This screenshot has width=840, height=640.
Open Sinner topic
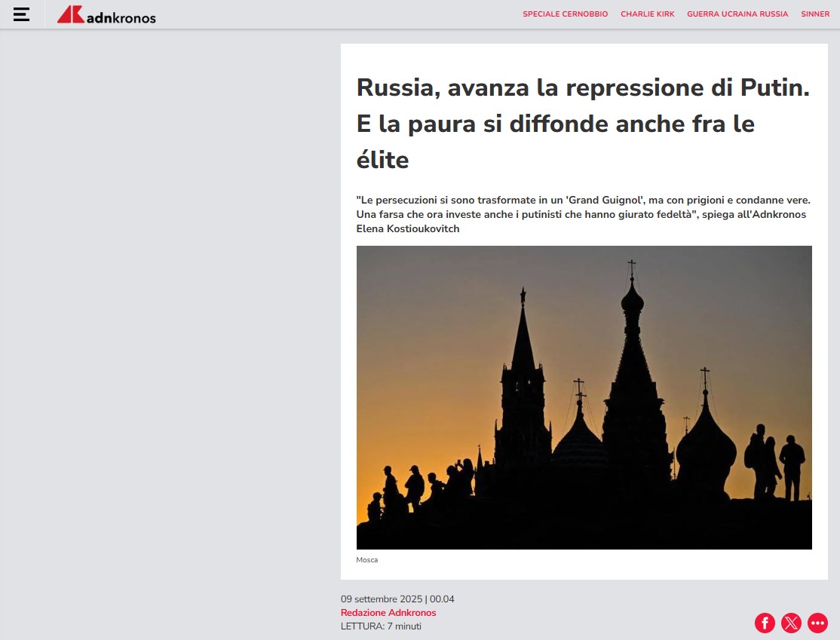coord(815,14)
